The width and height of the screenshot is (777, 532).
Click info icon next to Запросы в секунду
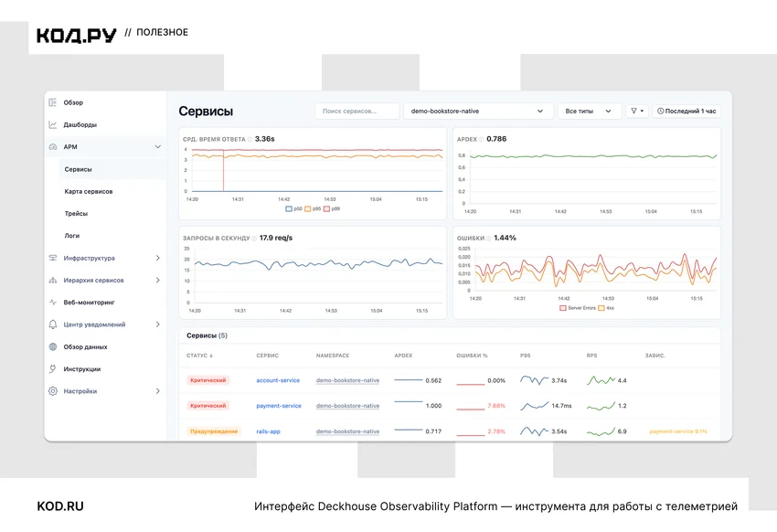point(254,239)
